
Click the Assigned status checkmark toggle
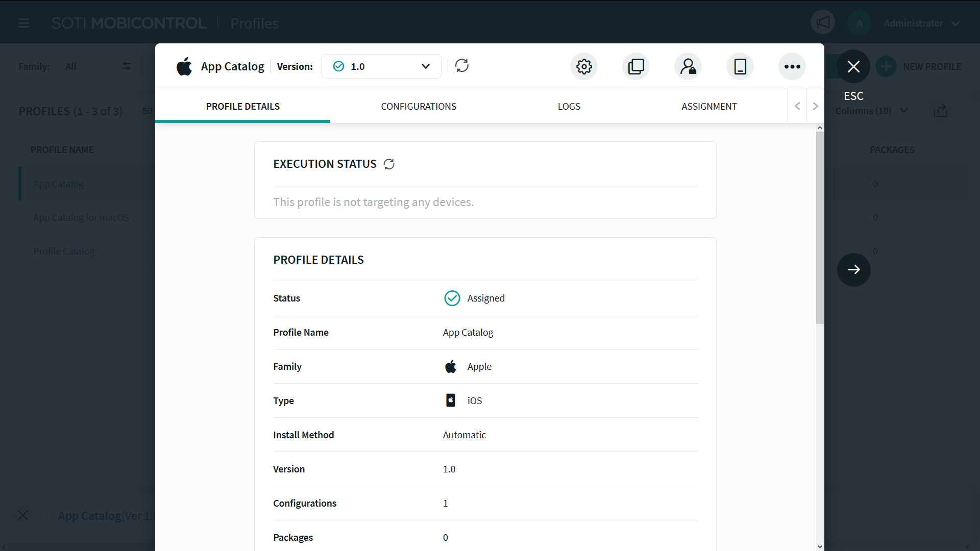pos(451,297)
